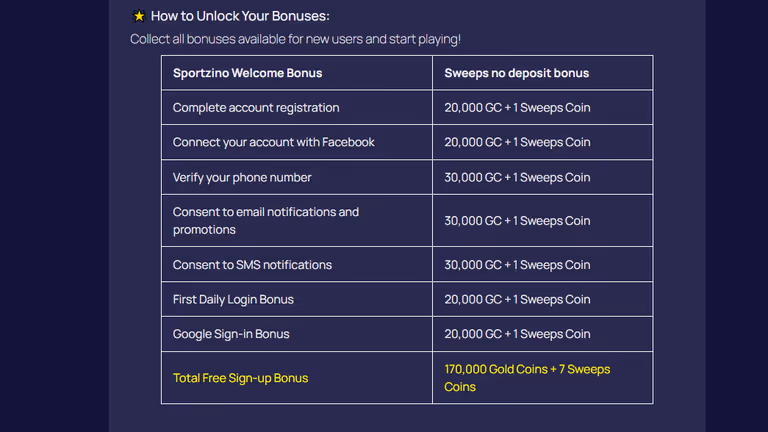Click 'Complete account registration' row text
Viewport: 768px width, 432px height.
256,108
